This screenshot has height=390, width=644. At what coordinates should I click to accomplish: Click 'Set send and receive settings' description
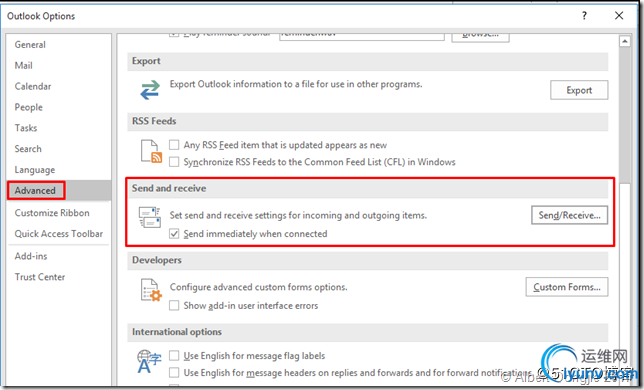(x=298, y=215)
